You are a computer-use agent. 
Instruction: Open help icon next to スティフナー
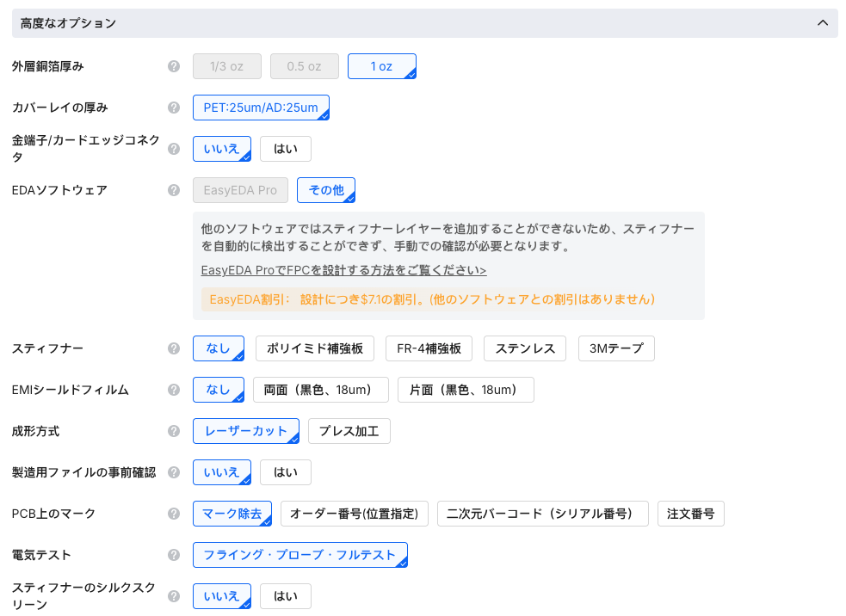pos(174,348)
